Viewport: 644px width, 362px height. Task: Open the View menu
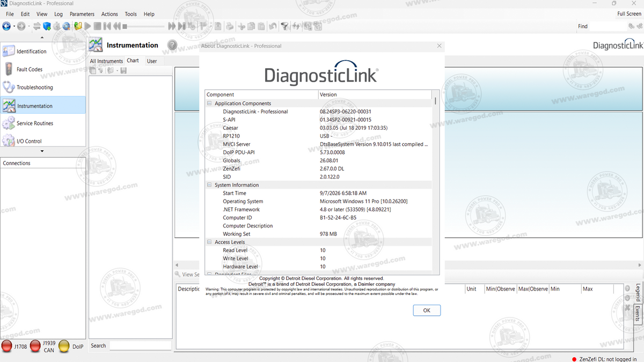(42, 14)
